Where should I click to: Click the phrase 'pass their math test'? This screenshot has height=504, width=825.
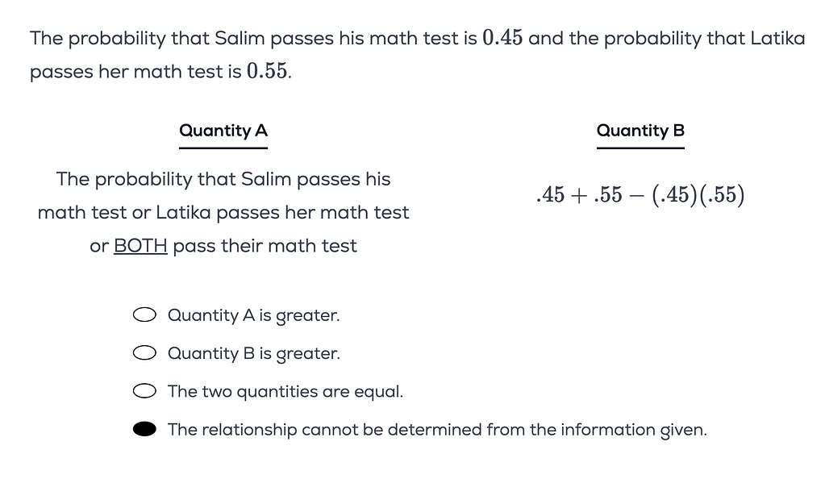[x=266, y=246]
